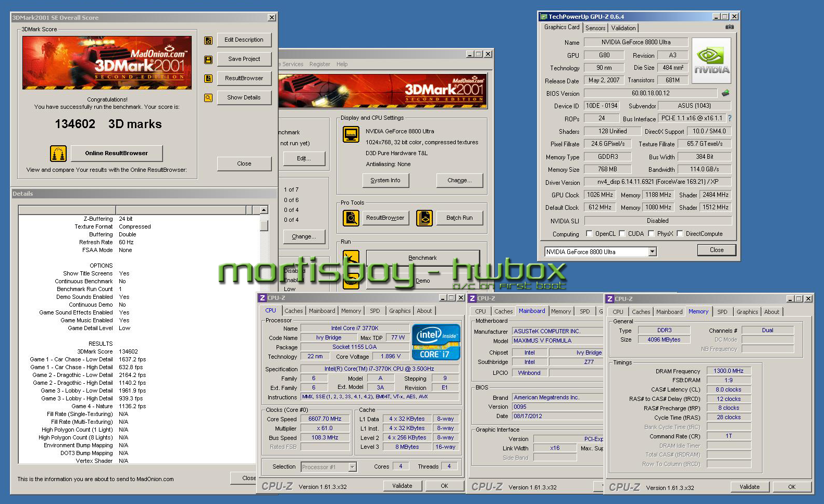Switch to the Sensors tab in GPU-Z
Screen dimensions: 824x504
595,28
